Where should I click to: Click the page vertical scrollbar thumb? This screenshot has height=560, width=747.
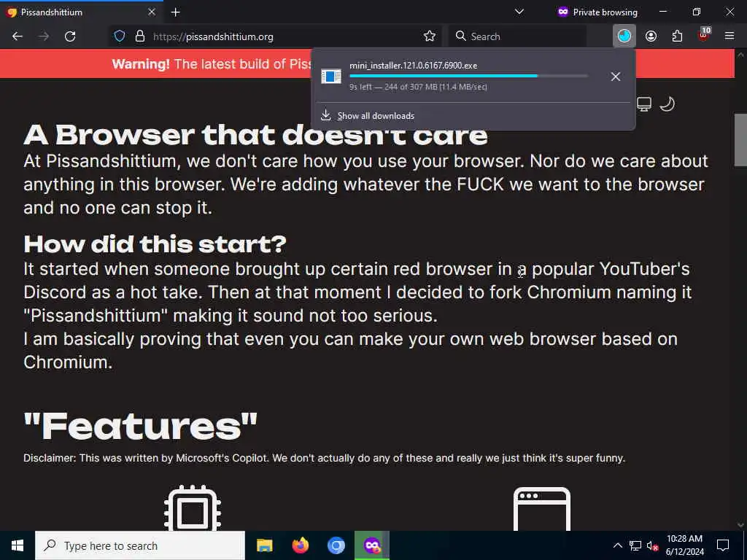pyautogui.click(x=740, y=140)
